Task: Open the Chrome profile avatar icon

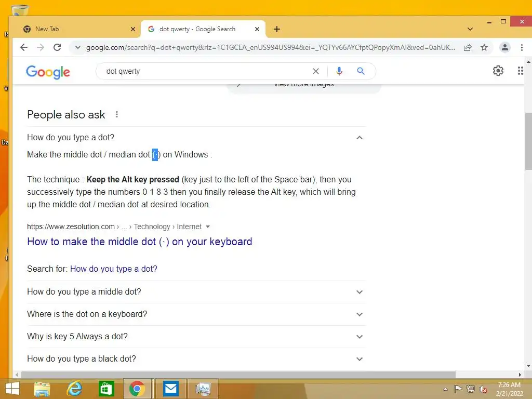Action: (505, 47)
